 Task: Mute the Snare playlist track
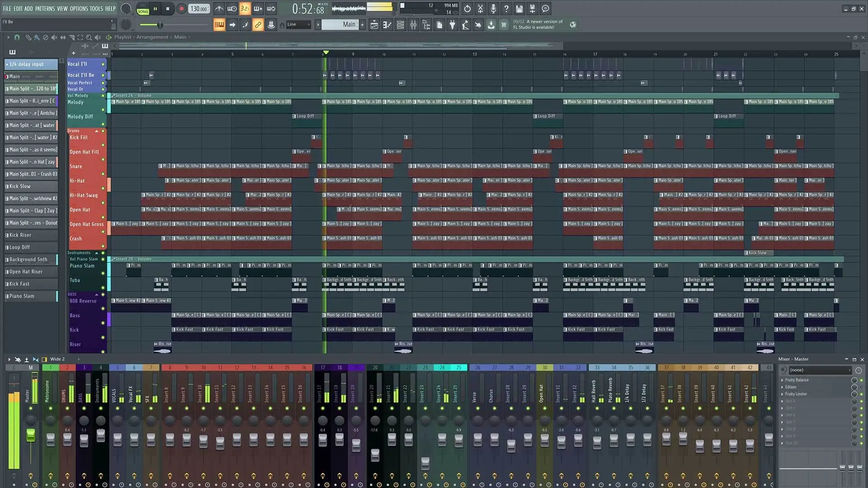(103, 174)
